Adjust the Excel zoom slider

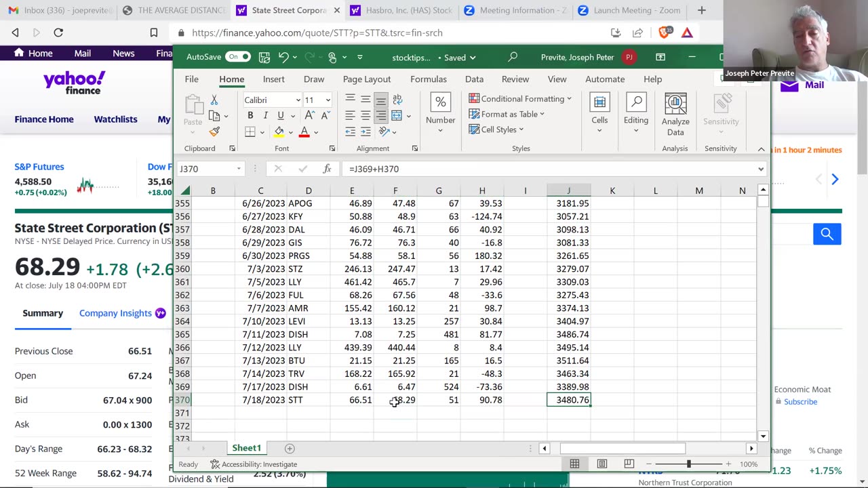pyautogui.click(x=688, y=464)
